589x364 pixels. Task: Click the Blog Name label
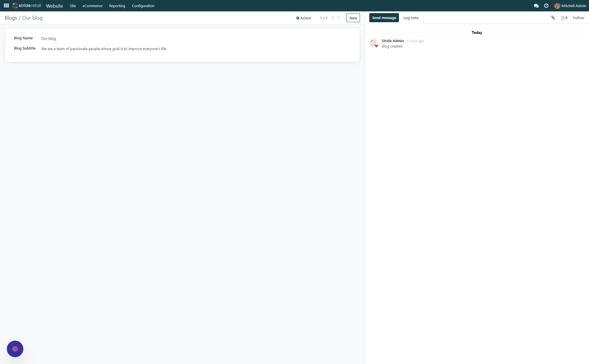[23, 38]
